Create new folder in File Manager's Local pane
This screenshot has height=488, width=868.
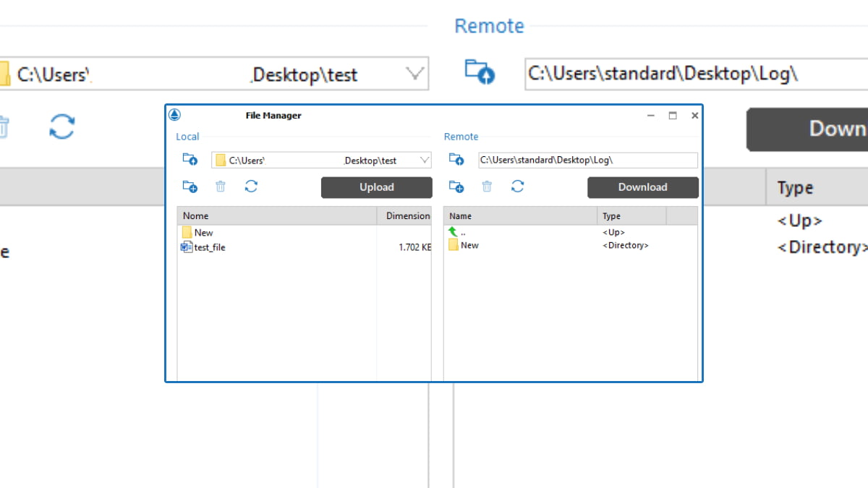190,187
